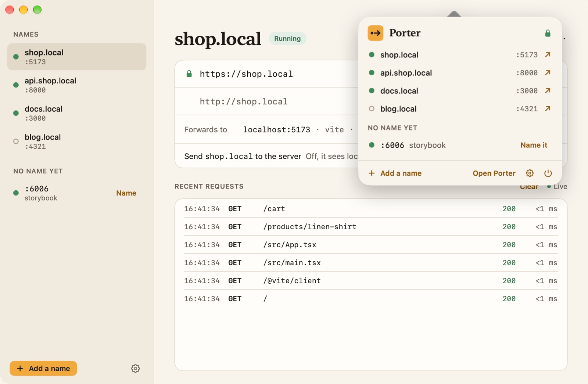Click the 'Live' indicator above requests

click(557, 186)
